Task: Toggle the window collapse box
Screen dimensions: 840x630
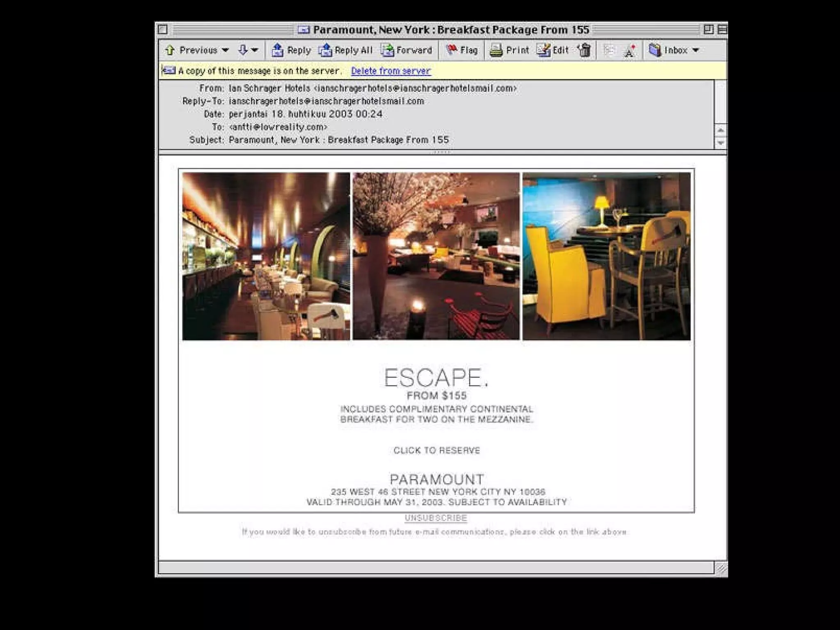Action: click(x=722, y=30)
